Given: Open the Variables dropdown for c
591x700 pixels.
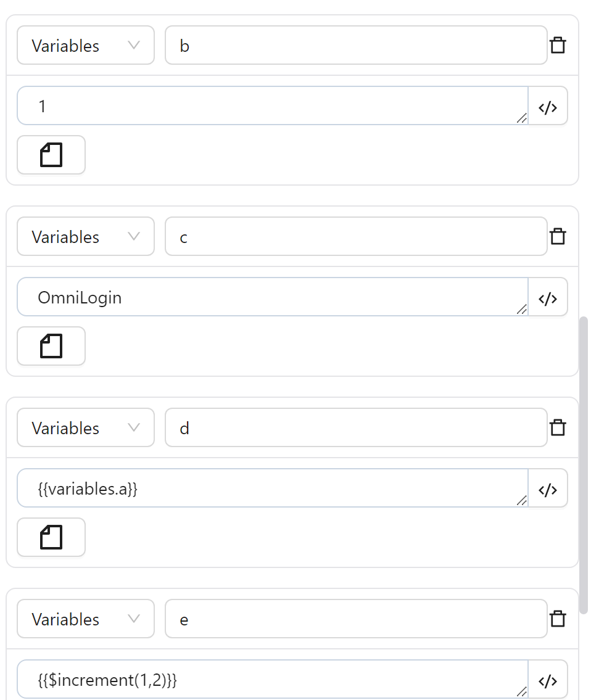Looking at the screenshot, I should click(85, 237).
